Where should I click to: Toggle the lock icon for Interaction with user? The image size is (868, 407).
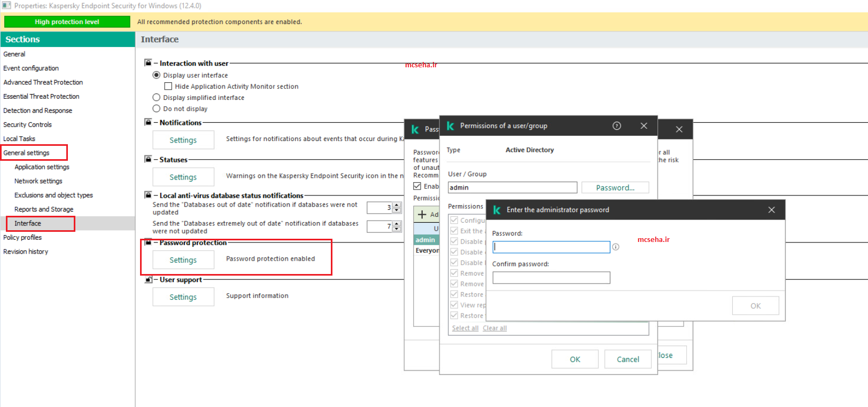[148, 63]
